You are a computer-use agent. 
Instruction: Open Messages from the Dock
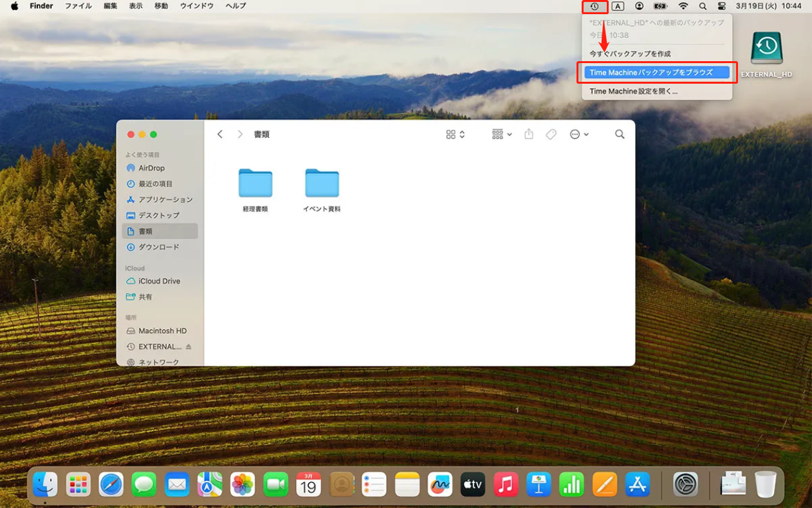pyautogui.click(x=144, y=484)
